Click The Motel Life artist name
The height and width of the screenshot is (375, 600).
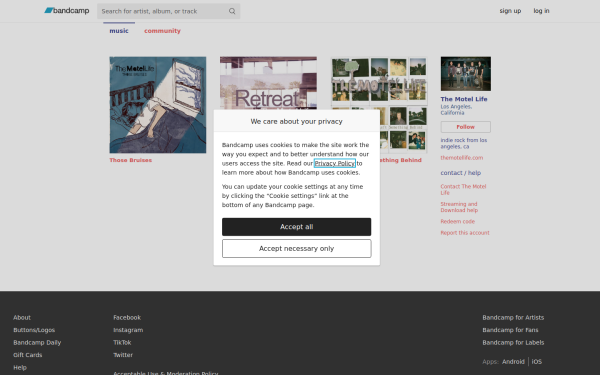(x=464, y=99)
